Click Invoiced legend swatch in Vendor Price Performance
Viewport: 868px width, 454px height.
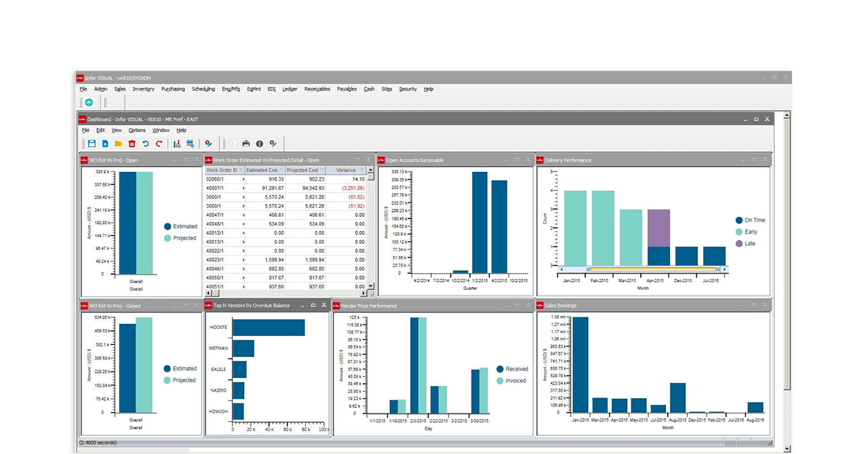(x=500, y=380)
